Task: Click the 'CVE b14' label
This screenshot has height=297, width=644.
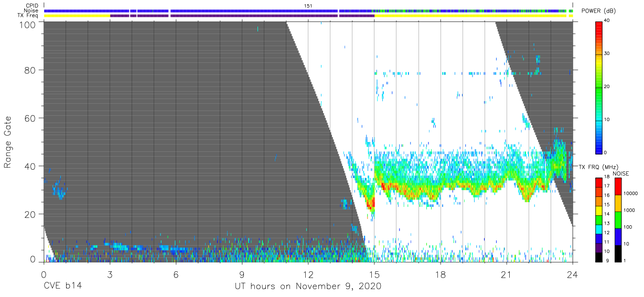Action: [62, 286]
